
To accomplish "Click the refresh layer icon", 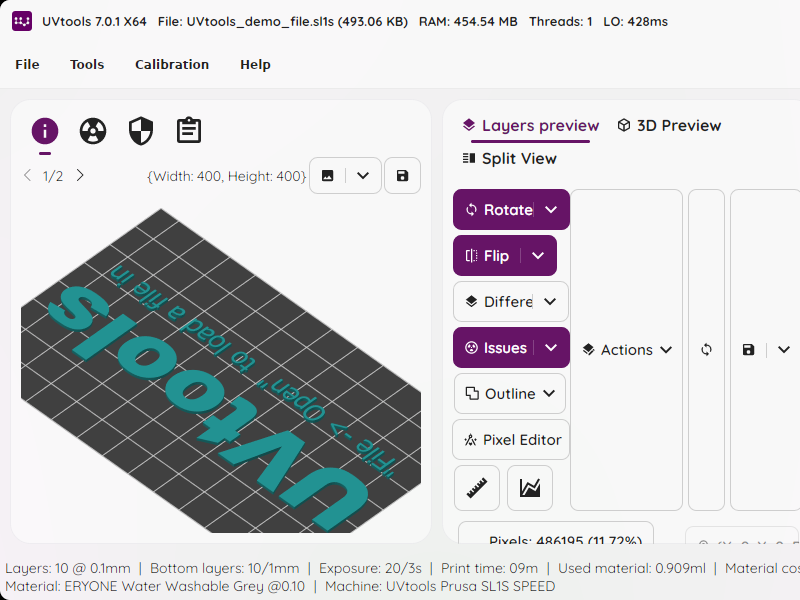I will coord(706,349).
